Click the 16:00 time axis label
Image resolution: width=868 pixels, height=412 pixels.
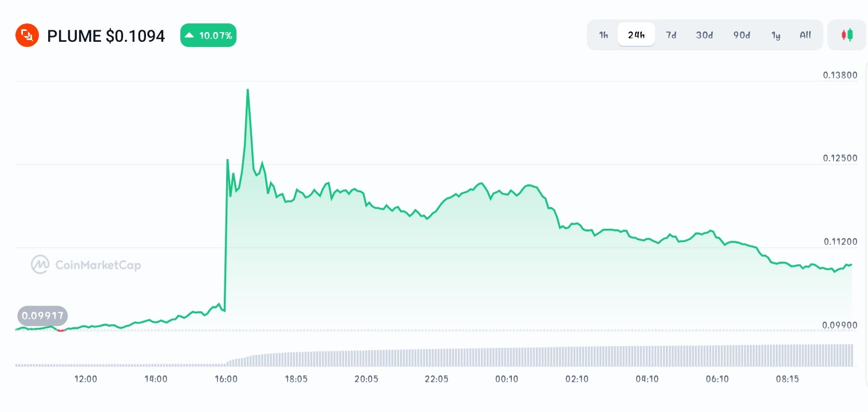[226, 379]
